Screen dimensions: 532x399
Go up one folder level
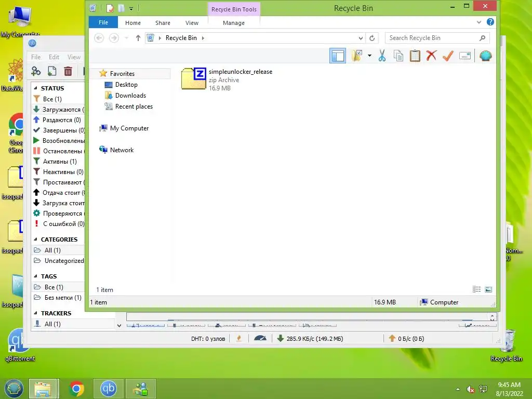(138, 38)
